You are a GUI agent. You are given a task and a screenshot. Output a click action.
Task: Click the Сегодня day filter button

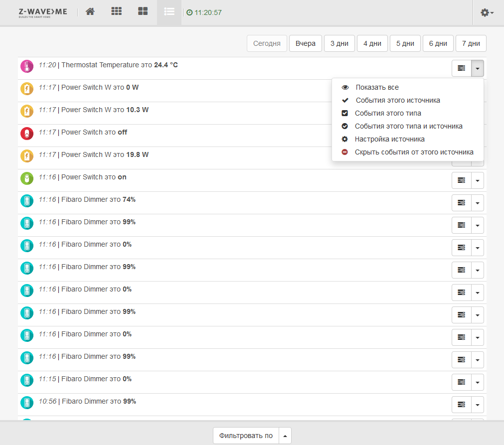coord(267,43)
